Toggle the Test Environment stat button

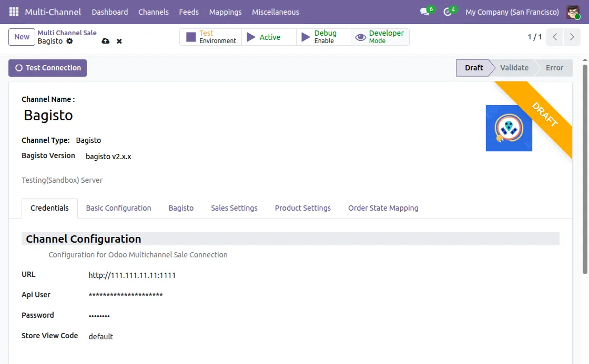[211, 37]
